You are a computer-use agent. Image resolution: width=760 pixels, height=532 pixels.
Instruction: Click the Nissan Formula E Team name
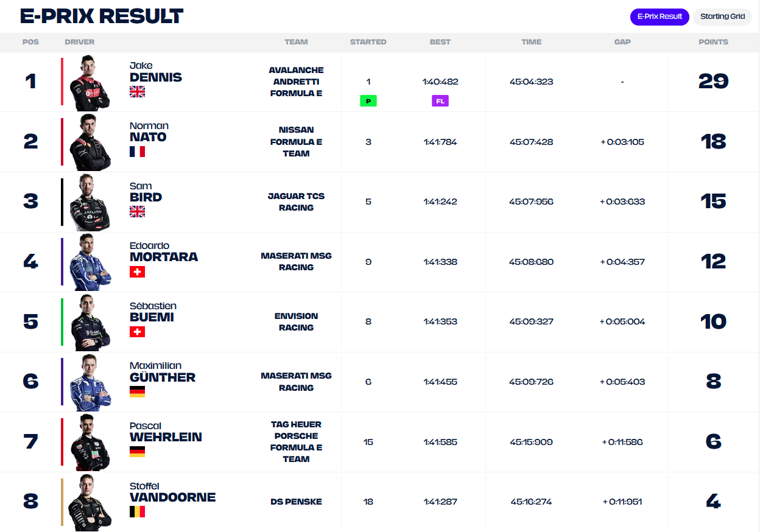tap(296, 142)
